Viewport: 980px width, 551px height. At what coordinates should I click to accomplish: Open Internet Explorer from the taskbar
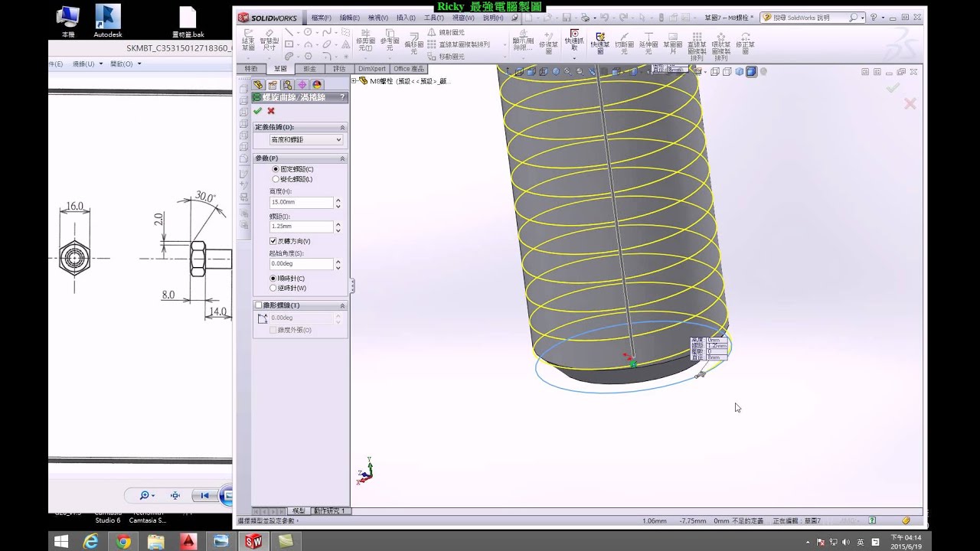point(90,541)
